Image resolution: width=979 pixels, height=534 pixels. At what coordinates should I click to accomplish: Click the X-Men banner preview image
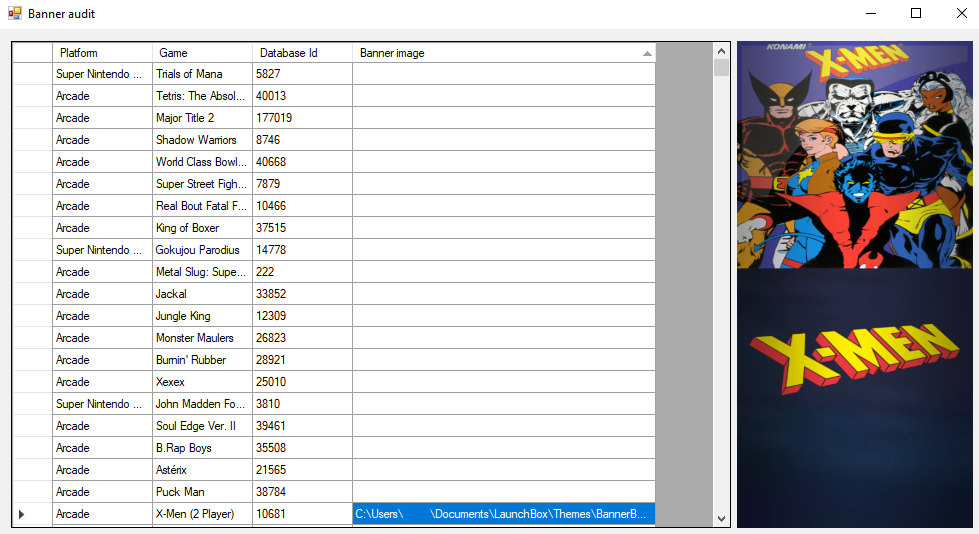[855, 284]
